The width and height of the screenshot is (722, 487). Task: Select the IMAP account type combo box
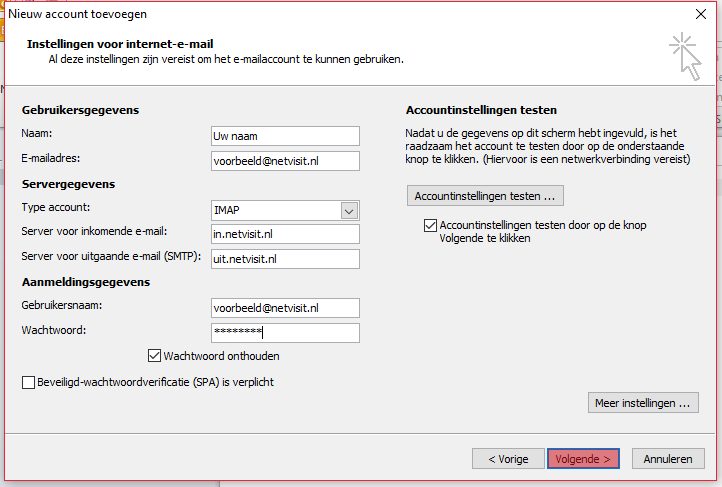pos(285,210)
